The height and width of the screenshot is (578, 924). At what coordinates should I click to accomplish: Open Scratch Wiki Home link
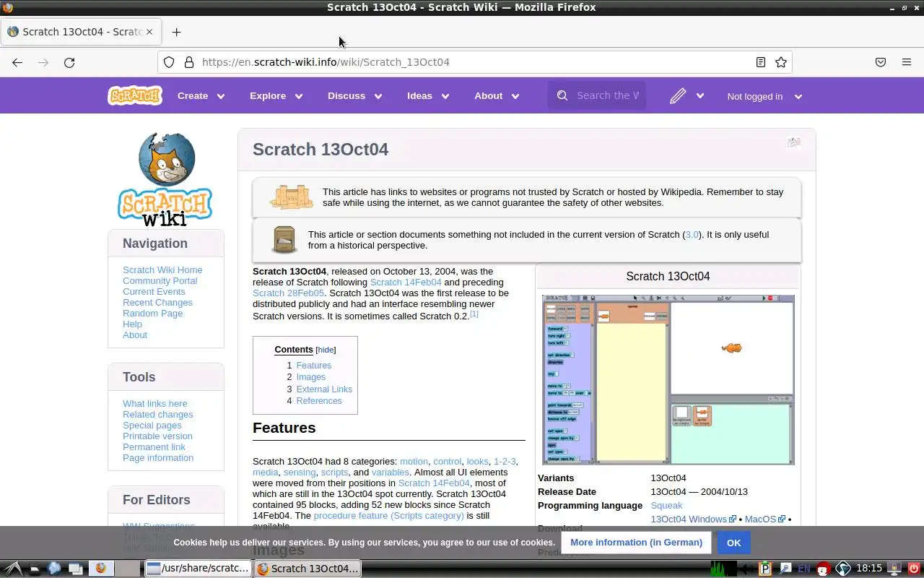pyautogui.click(x=162, y=269)
